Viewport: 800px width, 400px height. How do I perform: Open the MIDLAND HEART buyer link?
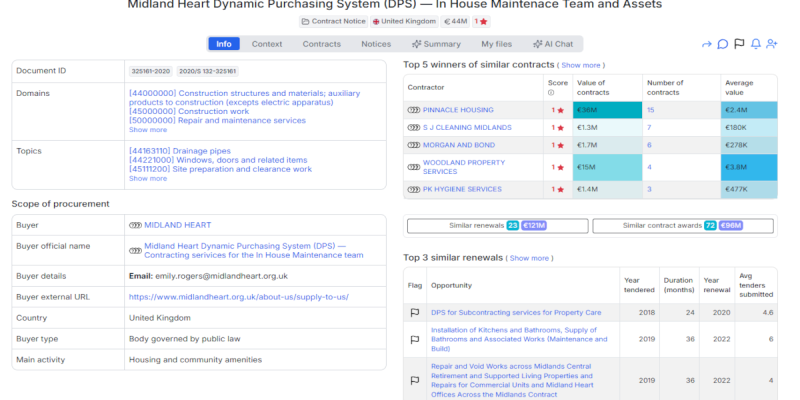click(178, 225)
